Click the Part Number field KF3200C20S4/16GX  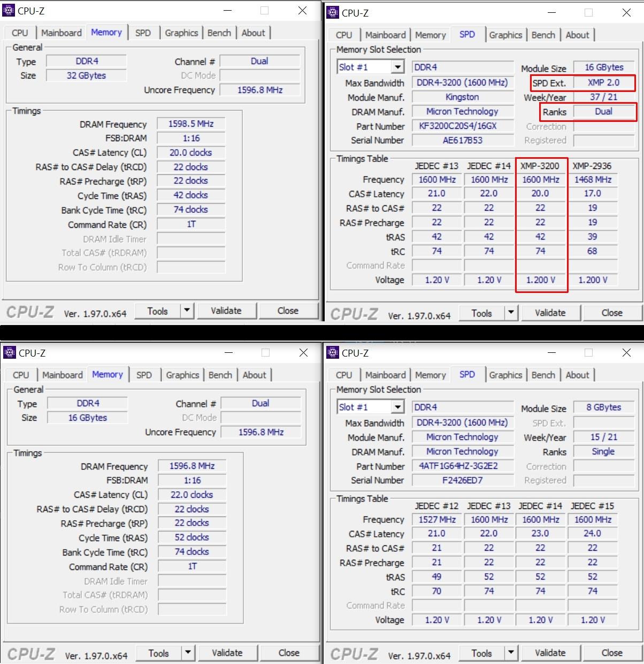click(x=463, y=126)
